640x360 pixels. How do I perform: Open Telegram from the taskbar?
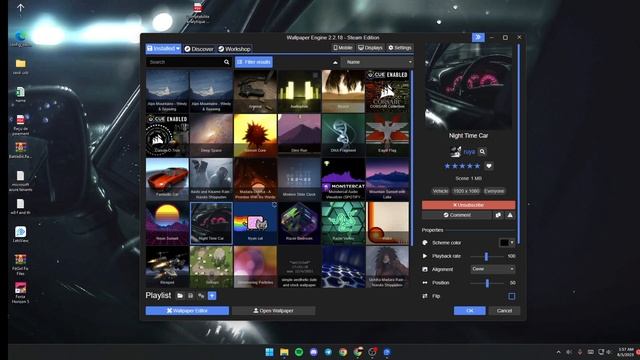click(328, 352)
